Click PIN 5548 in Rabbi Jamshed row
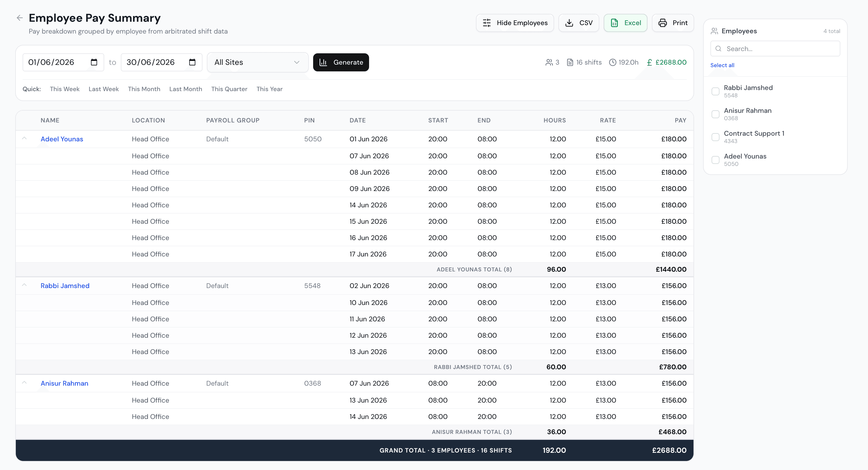Viewport: 868px width, 470px height. [312, 286]
